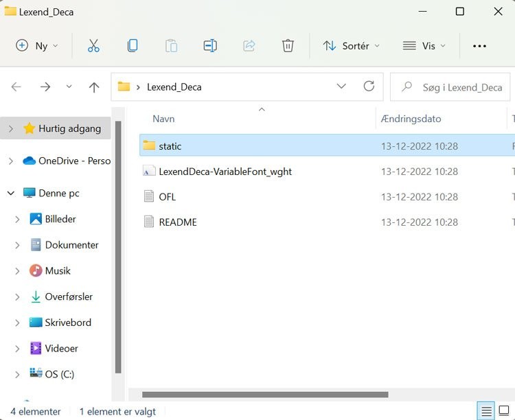Screen dimensions: 515x420
Task: Expand the Billeder tree node
Action: click(17, 220)
